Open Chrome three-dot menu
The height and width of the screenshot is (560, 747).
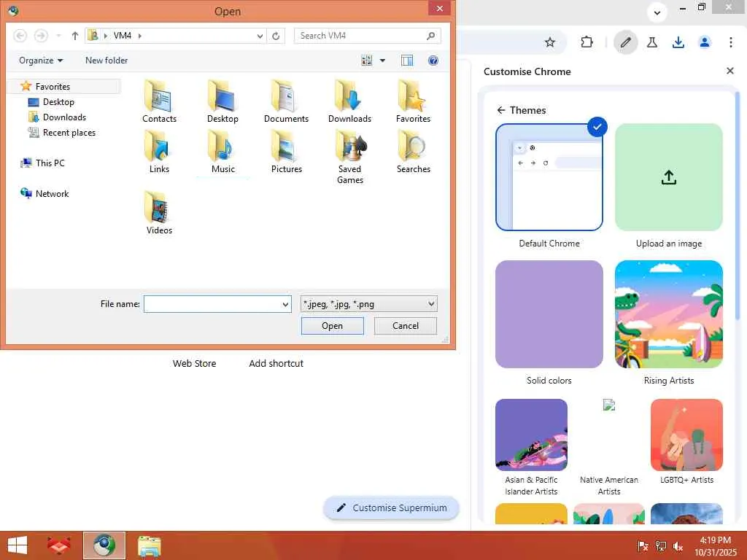[731, 42]
